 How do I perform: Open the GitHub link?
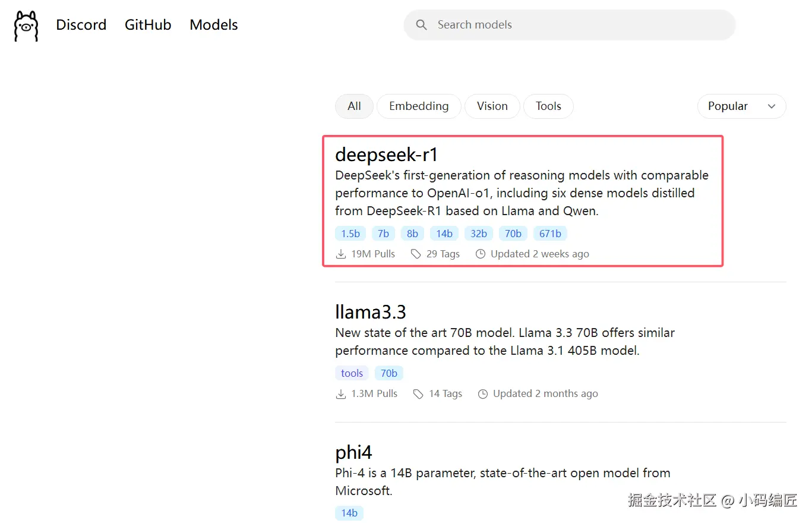tap(148, 25)
